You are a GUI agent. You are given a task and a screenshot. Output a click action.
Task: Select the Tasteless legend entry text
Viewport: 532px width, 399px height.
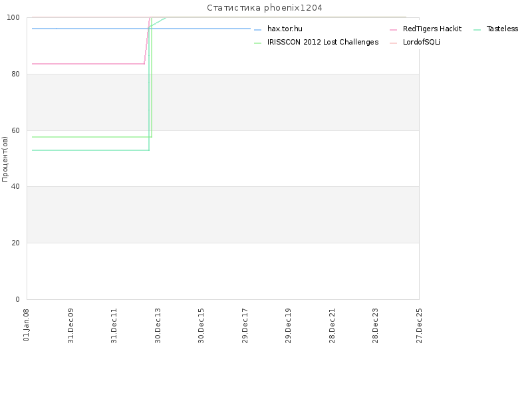tap(502, 29)
